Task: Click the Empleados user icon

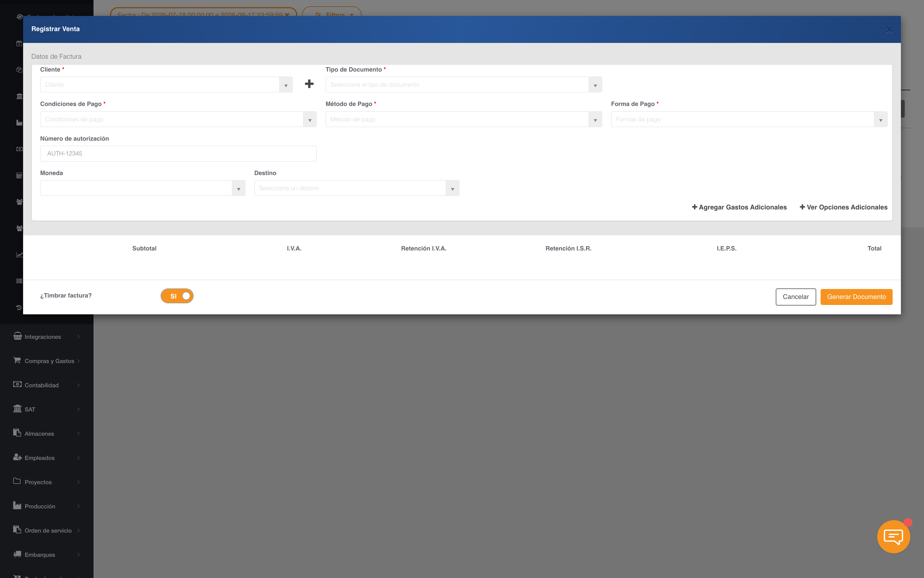Action: pos(18,457)
